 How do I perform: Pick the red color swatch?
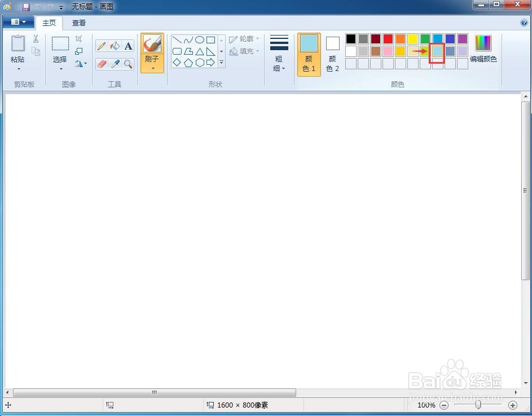click(x=388, y=39)
